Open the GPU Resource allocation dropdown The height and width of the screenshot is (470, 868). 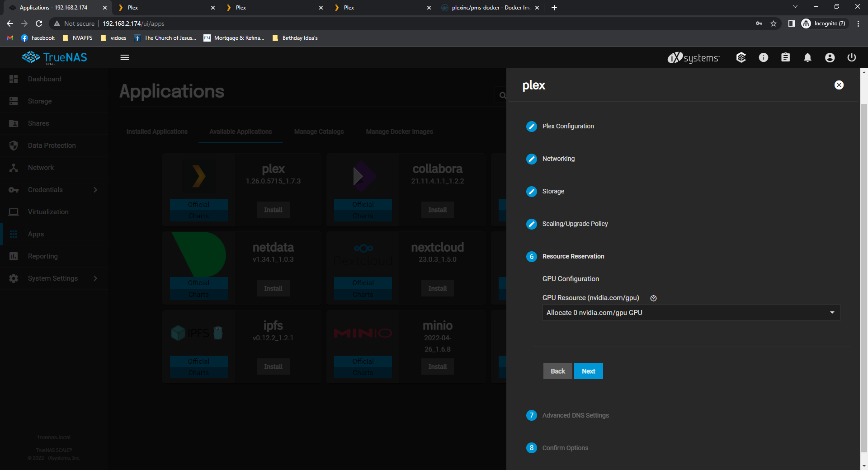click(x=691, y=313)
